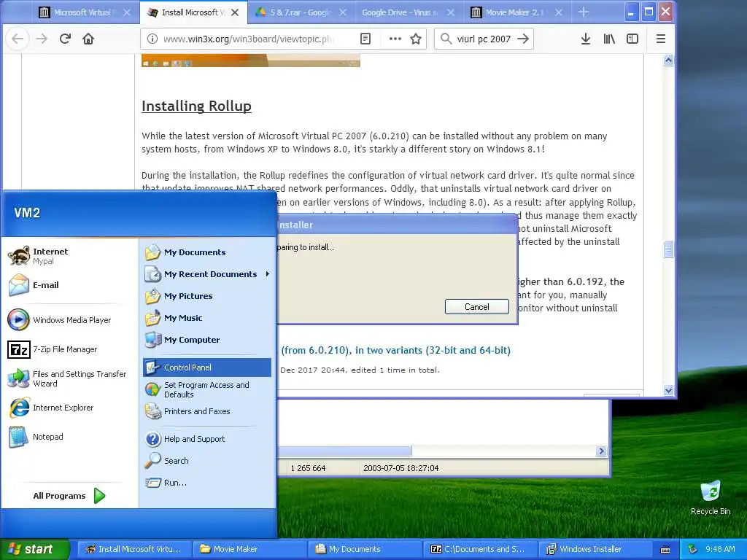The width and height of the screenshot is (747, 560).
Task: Click the search magnifier icon
Action: click(x=446, y=39)
